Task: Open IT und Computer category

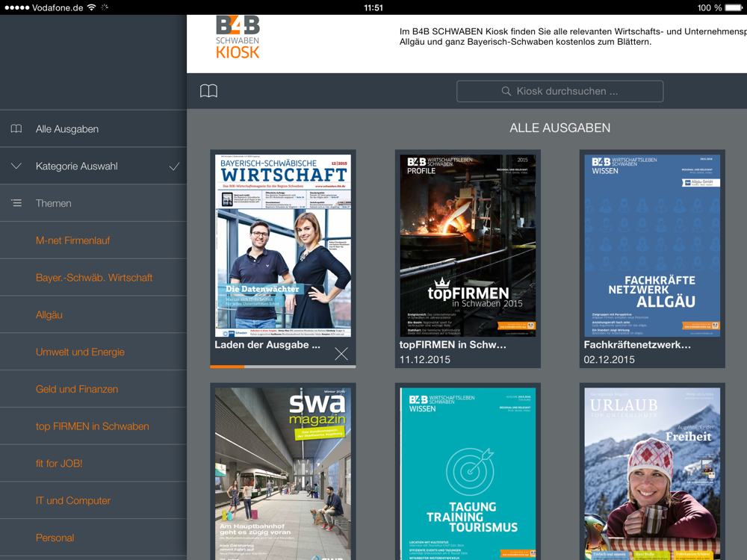Action: (x=93, y=500)
